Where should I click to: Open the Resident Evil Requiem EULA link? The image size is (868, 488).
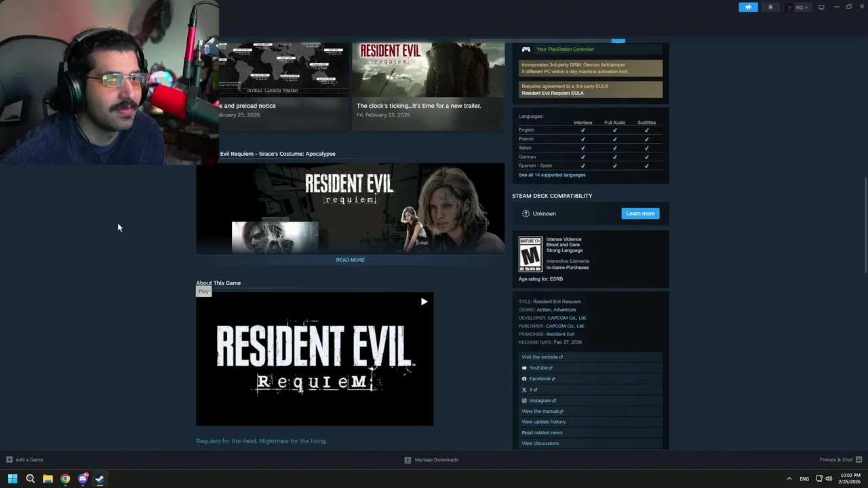(x=552, y=93)
